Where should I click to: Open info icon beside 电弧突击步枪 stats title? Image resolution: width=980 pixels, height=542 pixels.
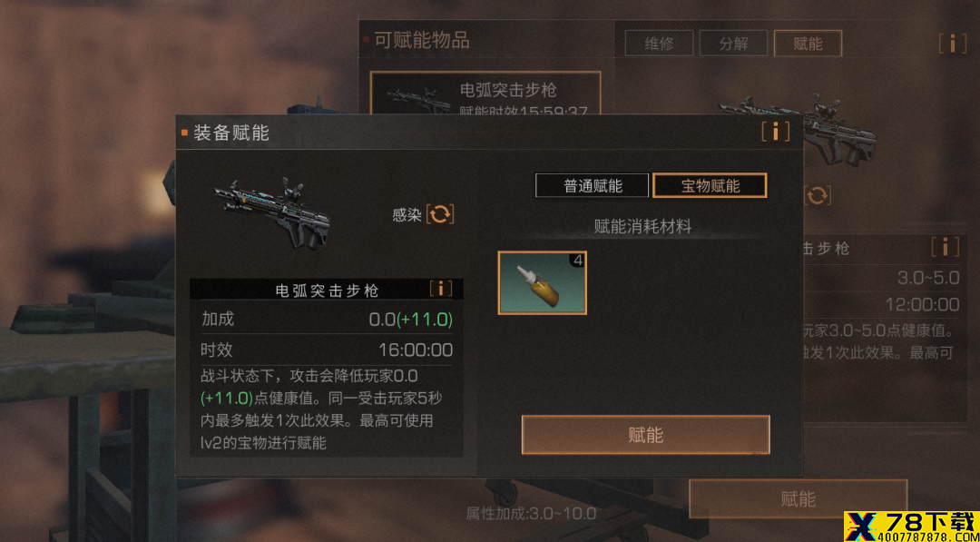coord(441,289)
